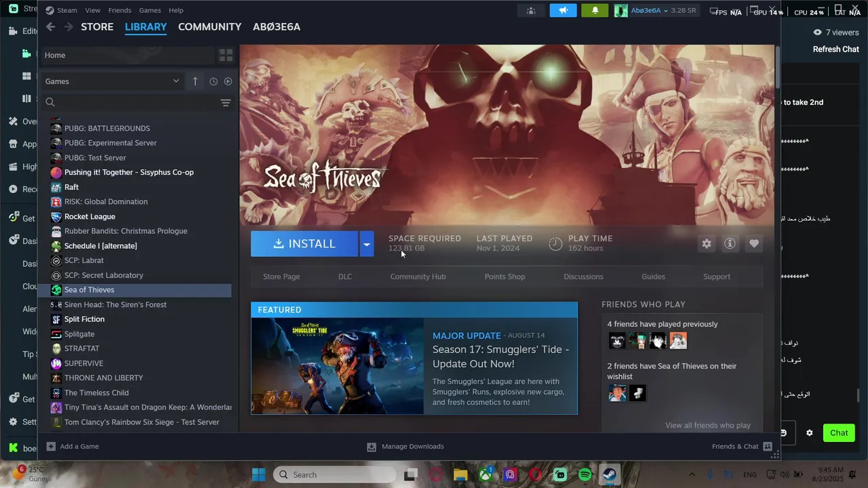The image size is (868, 488).
Task: Open the Discussions tab
Action: pyautogui.click(x=583, y=277)
